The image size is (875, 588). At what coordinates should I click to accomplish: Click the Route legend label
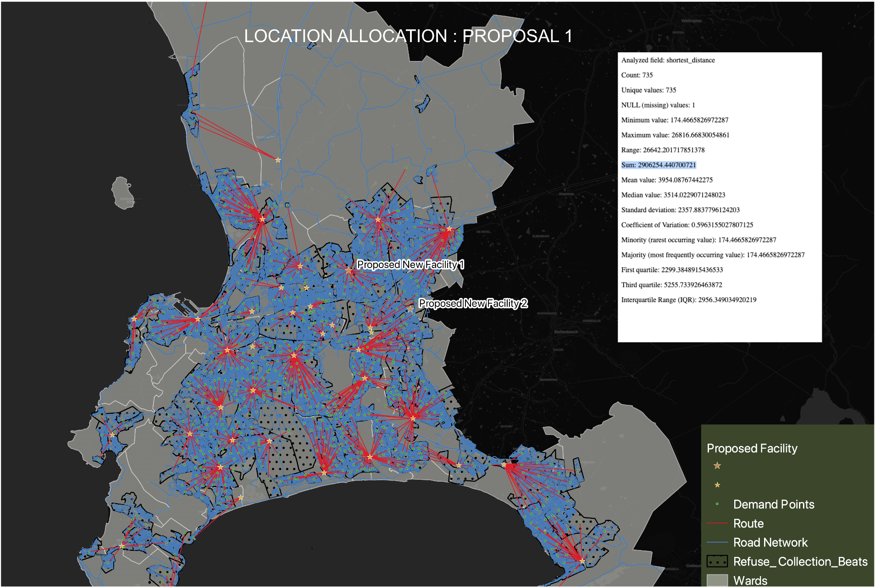(x=748, y=523)
